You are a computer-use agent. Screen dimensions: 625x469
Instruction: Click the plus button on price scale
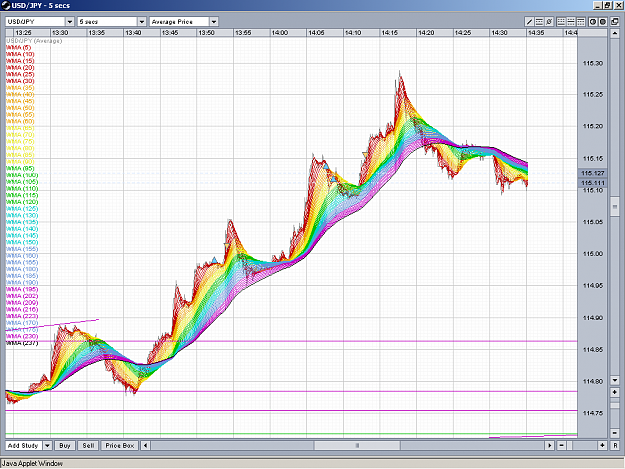615,392
